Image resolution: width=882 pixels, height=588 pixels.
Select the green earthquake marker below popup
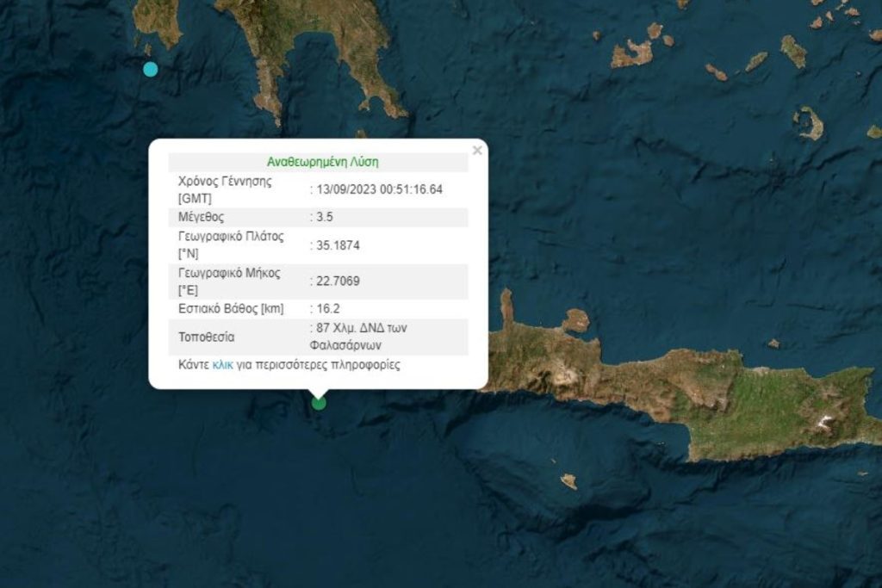pyautogui.click(x=319, y=403)
